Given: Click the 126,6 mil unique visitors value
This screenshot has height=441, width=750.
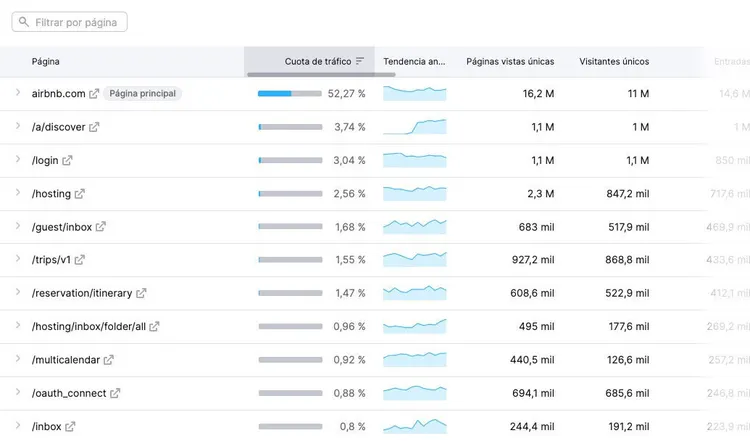Looking at the screenshot, I should (x=628, y=360).
